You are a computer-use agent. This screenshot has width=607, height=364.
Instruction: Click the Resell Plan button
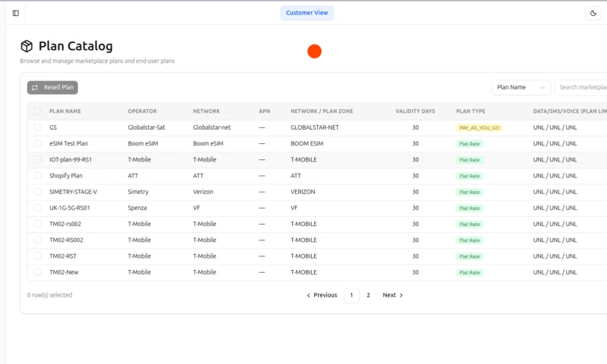point(52,87)
